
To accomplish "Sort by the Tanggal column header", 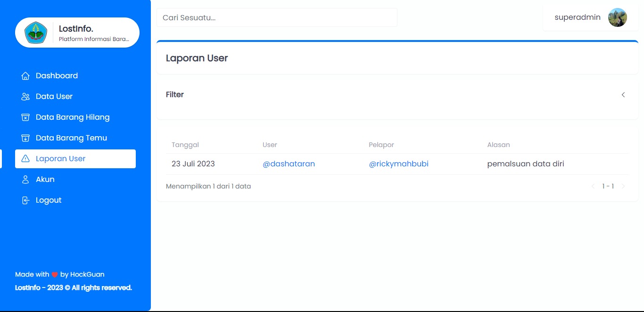I will (185, 145).
